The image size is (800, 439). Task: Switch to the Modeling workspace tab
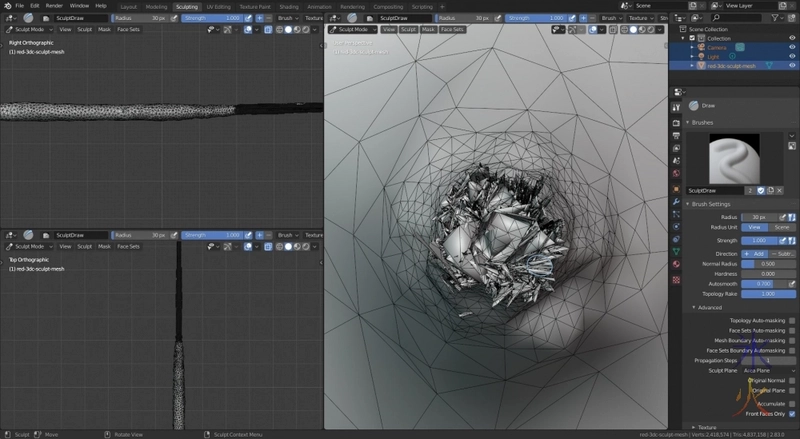pos(156,7)
